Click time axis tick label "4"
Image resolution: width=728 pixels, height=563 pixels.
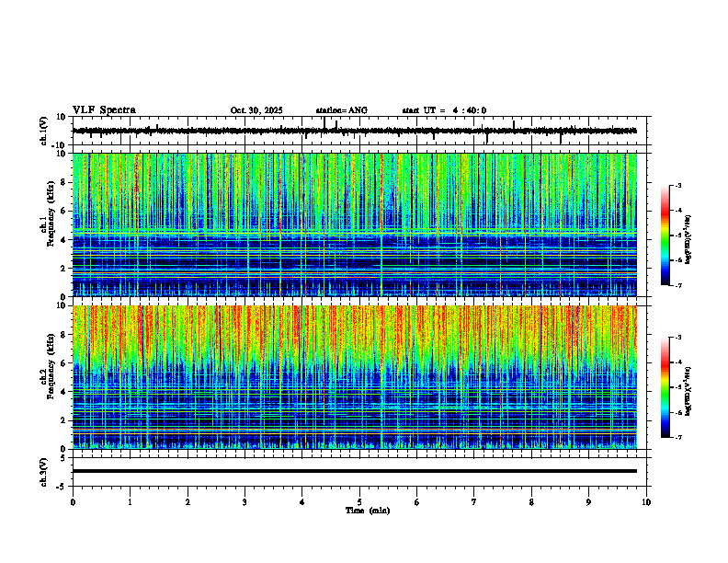[x=302, y=502]
